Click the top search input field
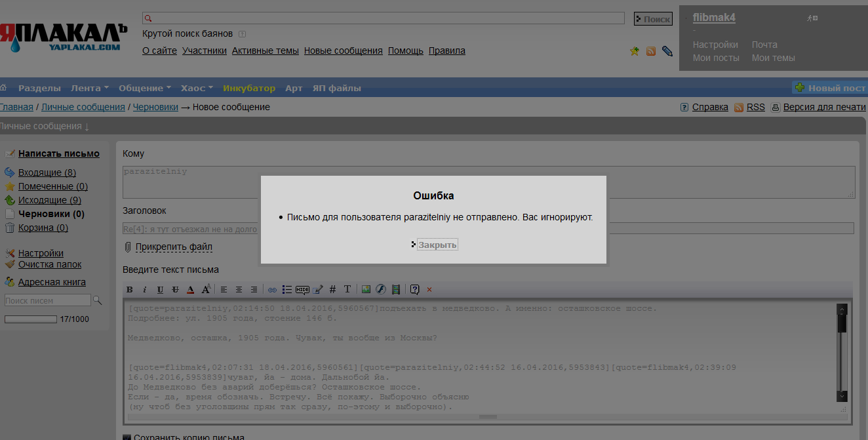This screenshot has width=868, height=440. tap(387, 18)
